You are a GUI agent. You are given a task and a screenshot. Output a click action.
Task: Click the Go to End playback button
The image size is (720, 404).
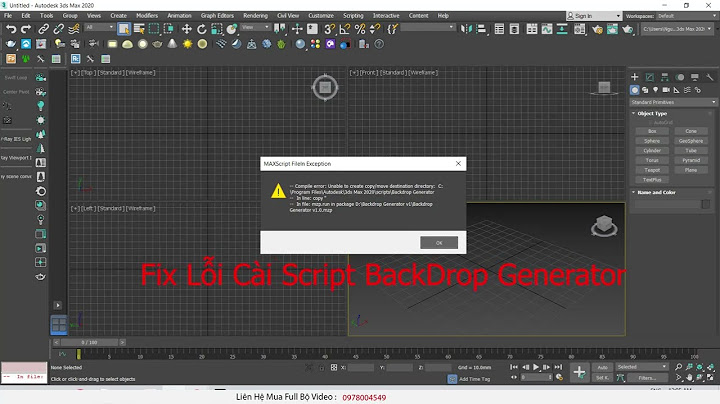tap(558, 367)
